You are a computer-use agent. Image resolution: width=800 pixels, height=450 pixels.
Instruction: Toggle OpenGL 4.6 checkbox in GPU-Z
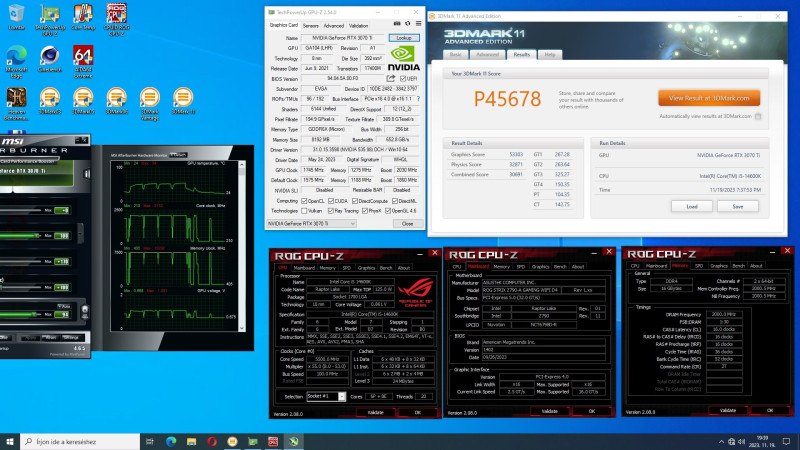388,211
